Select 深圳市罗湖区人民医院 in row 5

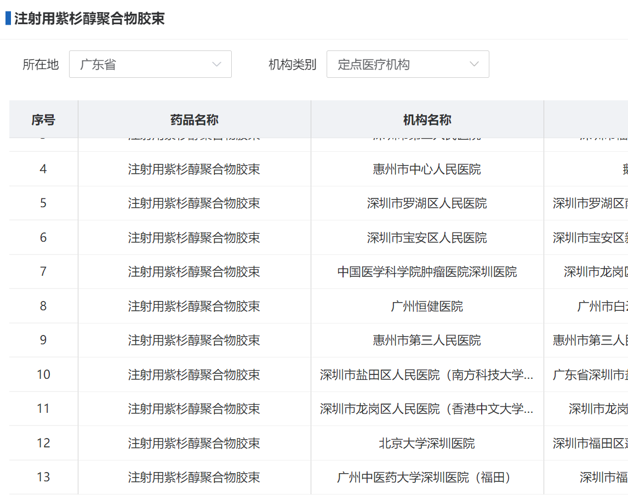point(427,203)
